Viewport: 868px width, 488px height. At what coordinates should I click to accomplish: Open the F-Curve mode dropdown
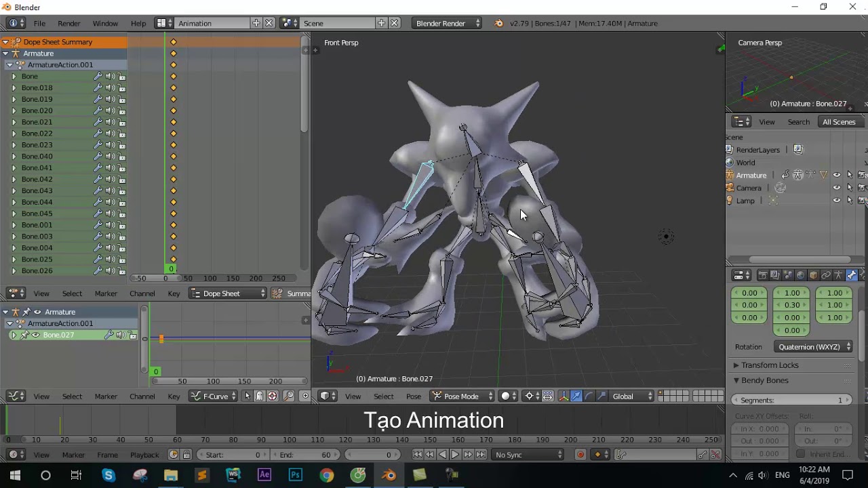213,396
